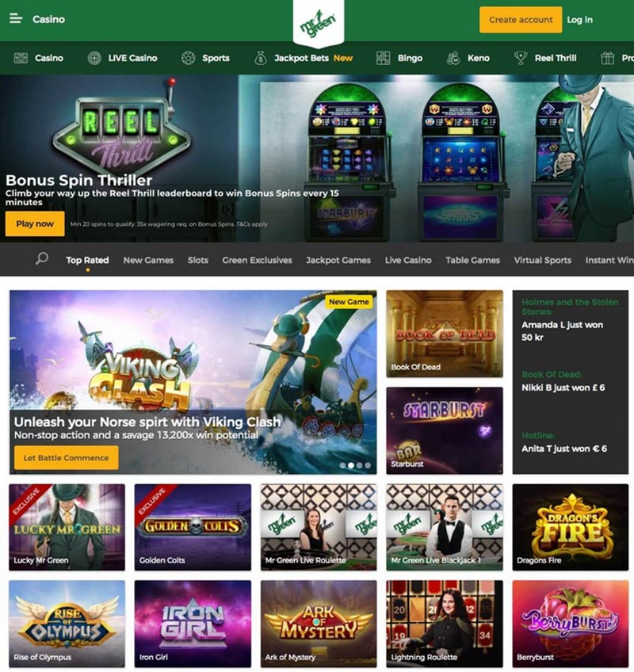Select the last carousel dot indicator
This screenshot has width=634, height=672.
[x=368, y=465]
